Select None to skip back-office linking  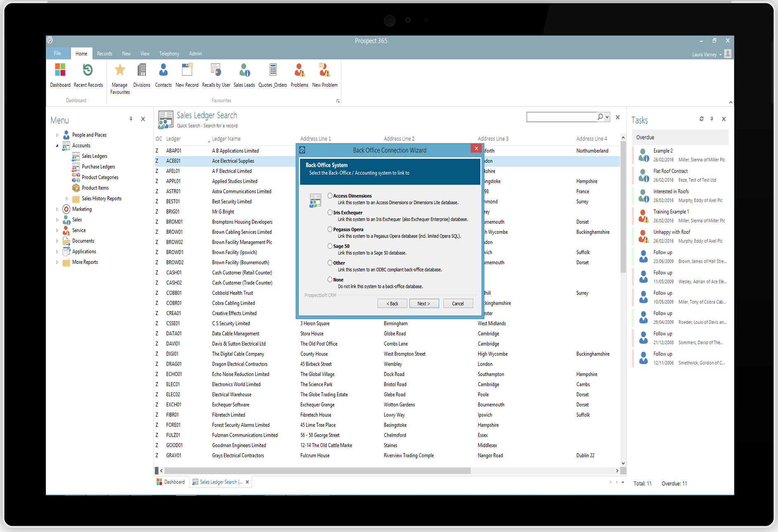click(330, 279)
